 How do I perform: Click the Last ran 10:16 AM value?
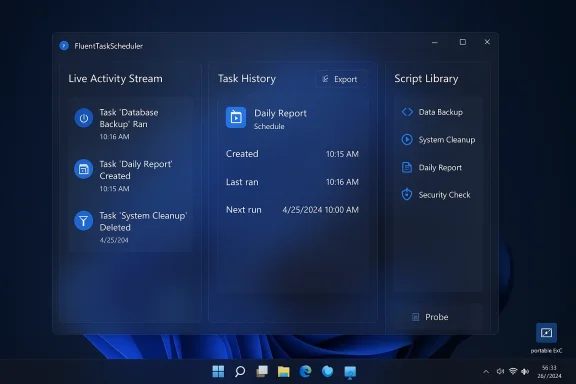click(342, 182)
